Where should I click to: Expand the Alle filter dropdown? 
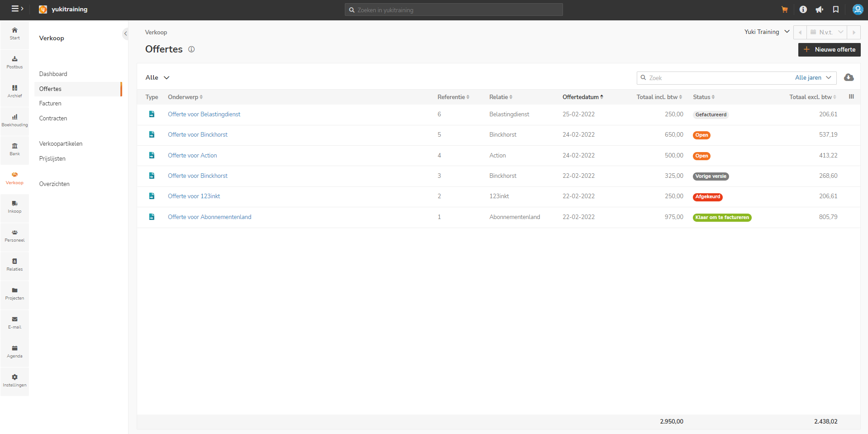pyautogui.click(x=157, y=77)
